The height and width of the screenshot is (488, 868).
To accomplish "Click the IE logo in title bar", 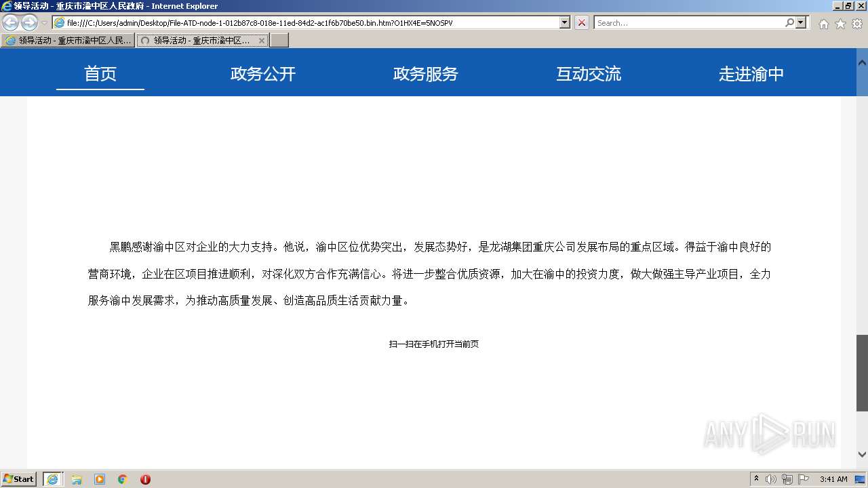I will coord(7,6).
